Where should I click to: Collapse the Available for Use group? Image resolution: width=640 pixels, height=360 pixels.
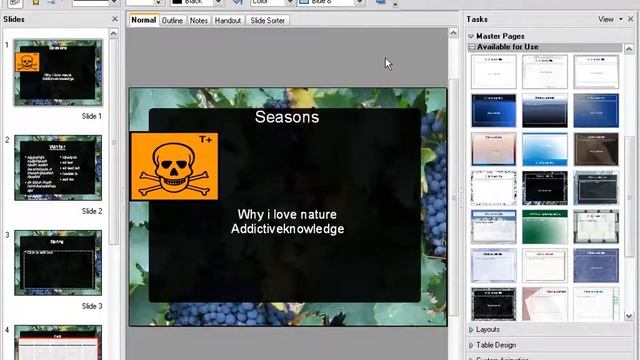pyautogui.click(x=472, y=47)
